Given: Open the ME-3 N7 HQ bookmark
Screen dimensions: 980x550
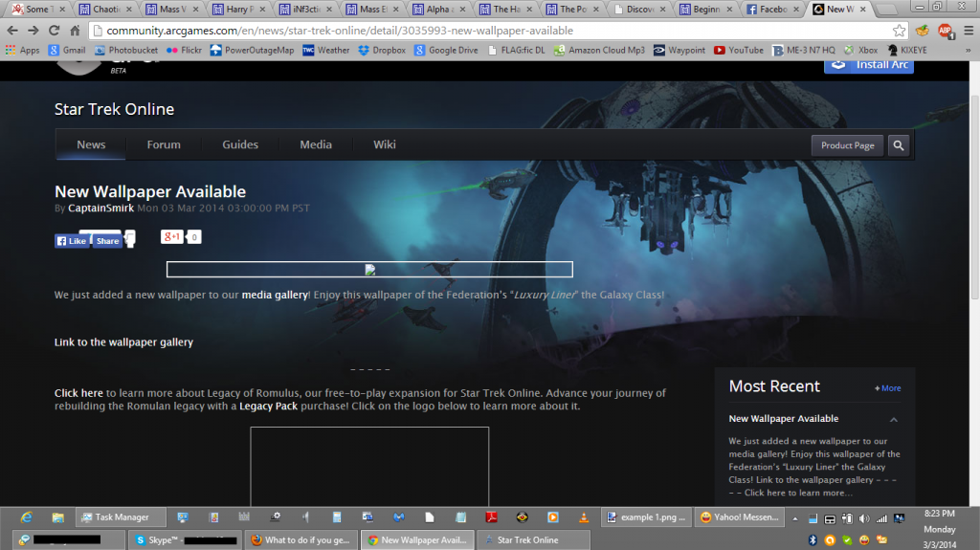Looking at the screenshot, I should tap(804, 50).
